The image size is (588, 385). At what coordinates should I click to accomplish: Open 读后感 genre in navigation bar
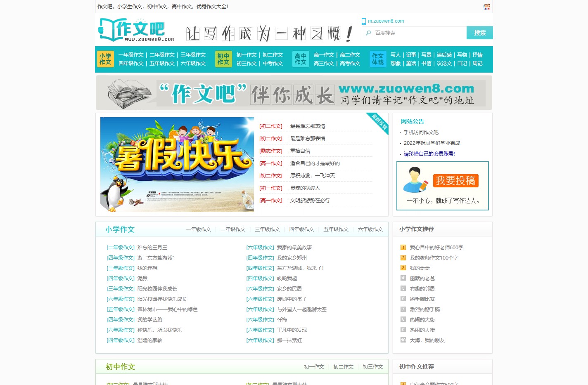(x=444, y=55)
